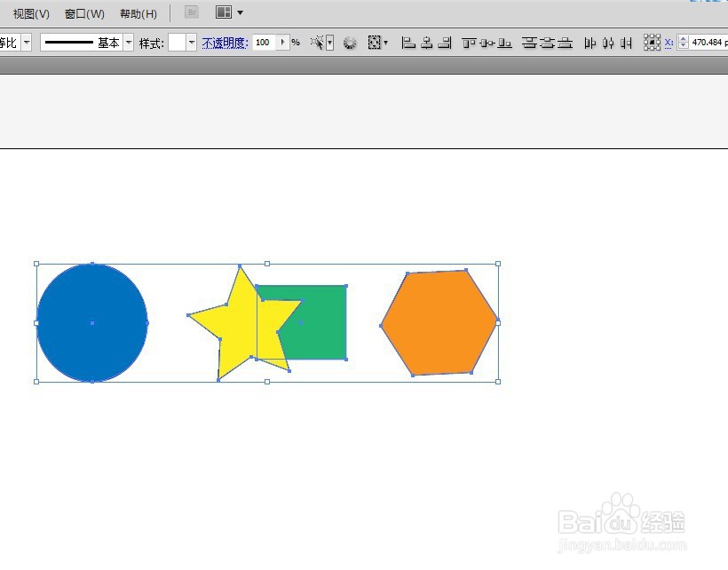Screen dimensions: 728x570
Task: Click horizontal distribute right icon
Action: pos(626,44)
